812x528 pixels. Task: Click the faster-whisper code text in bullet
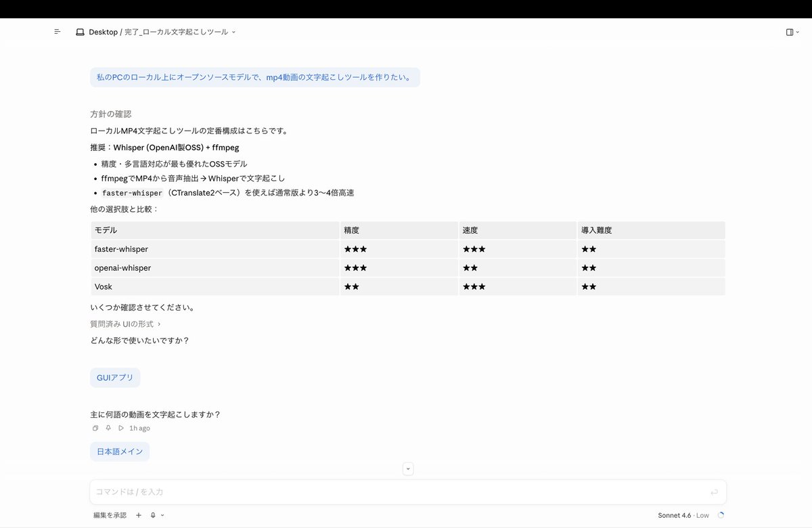[132, 193]
